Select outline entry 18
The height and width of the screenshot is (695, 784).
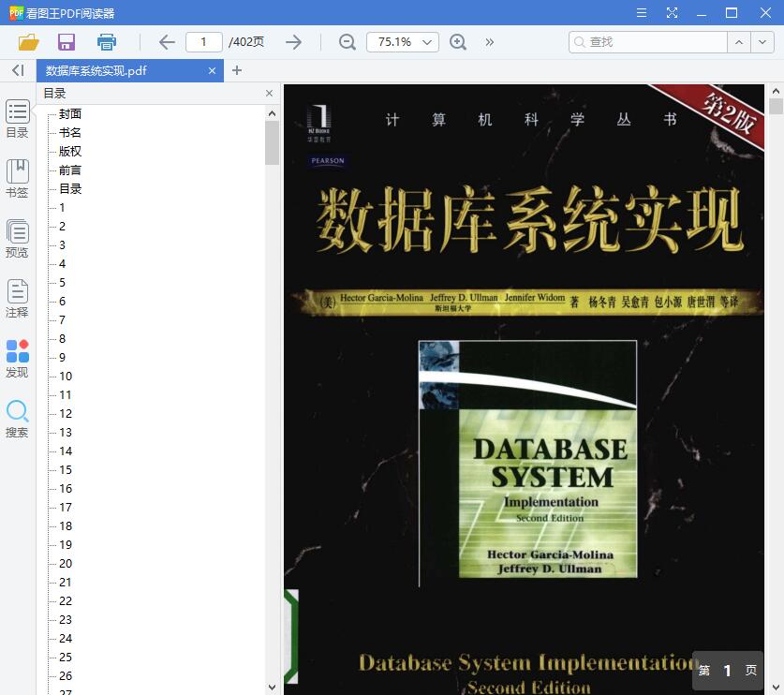(x=66, y=526)
